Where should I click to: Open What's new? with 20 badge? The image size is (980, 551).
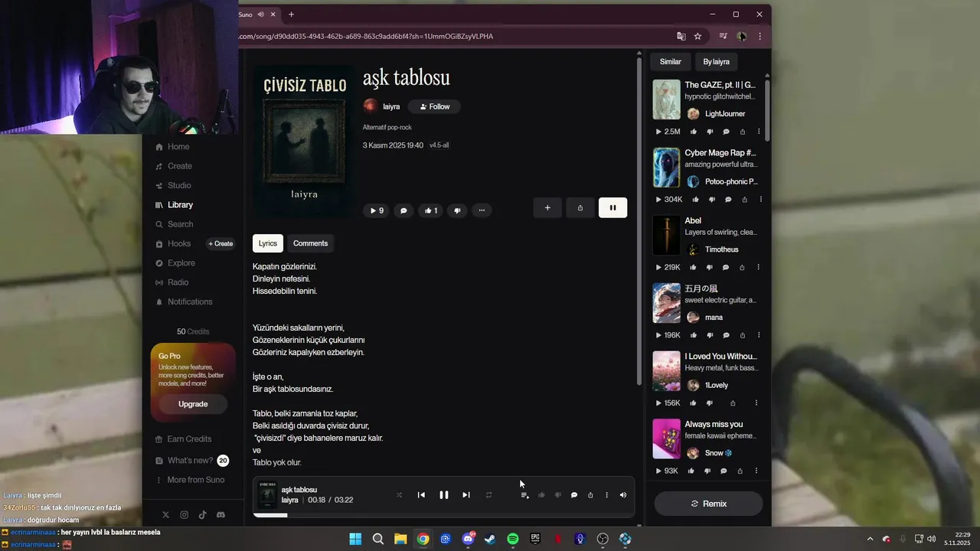(192, 461)
